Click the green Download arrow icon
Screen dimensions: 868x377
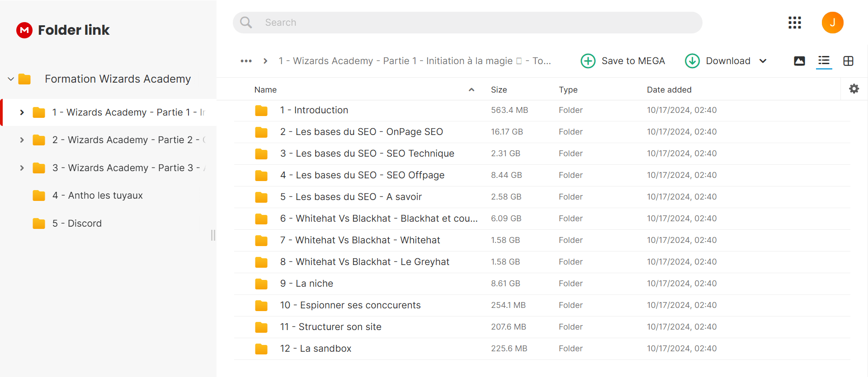(x=692, y=61)
